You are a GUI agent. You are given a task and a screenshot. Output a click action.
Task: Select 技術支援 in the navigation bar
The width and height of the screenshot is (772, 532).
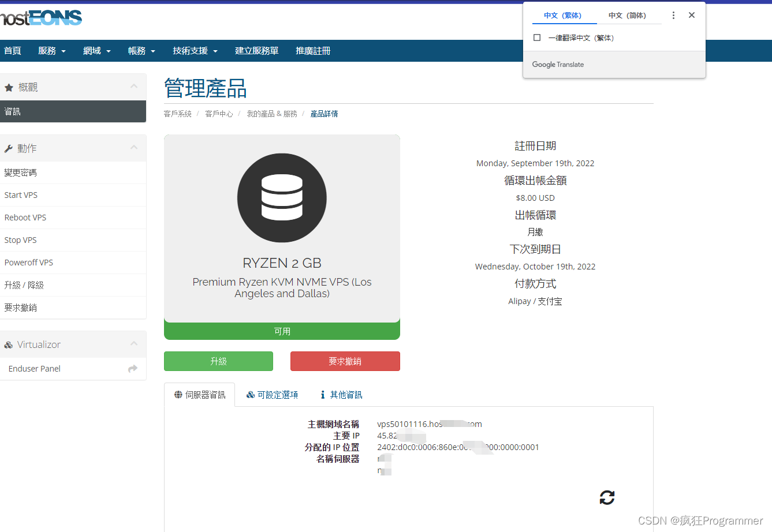[x=195, y=51]
